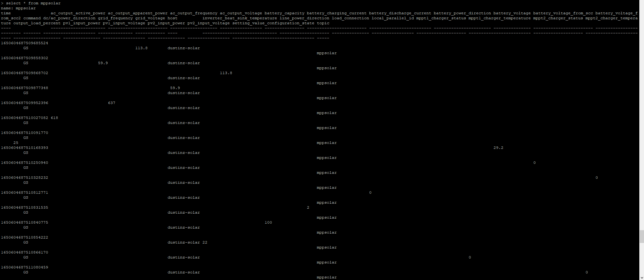This screenshot has height=280, width=644.
Task: Click the 'pv1_input_voltage' column header
Action: pos(124,23)
